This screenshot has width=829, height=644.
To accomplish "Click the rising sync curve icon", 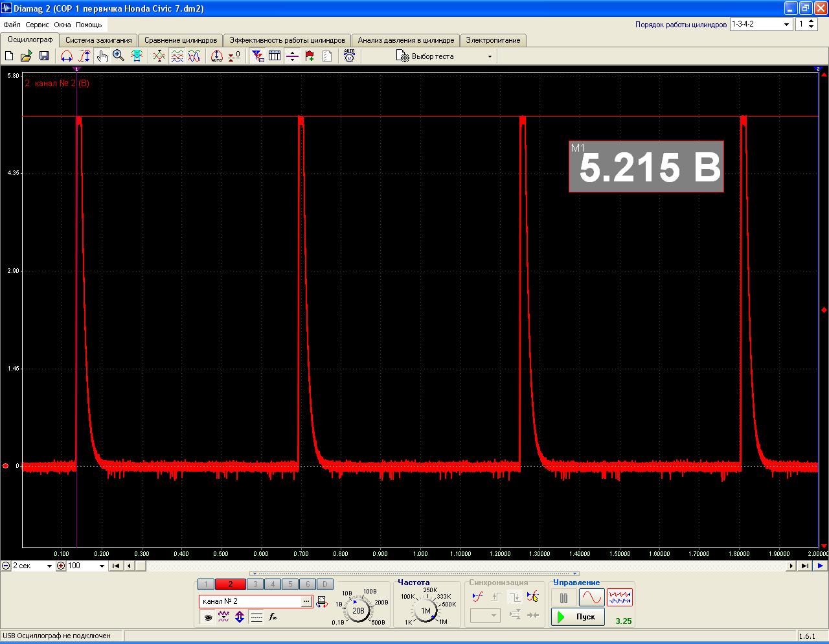I will pyautogui.click(x=478, y=597).
